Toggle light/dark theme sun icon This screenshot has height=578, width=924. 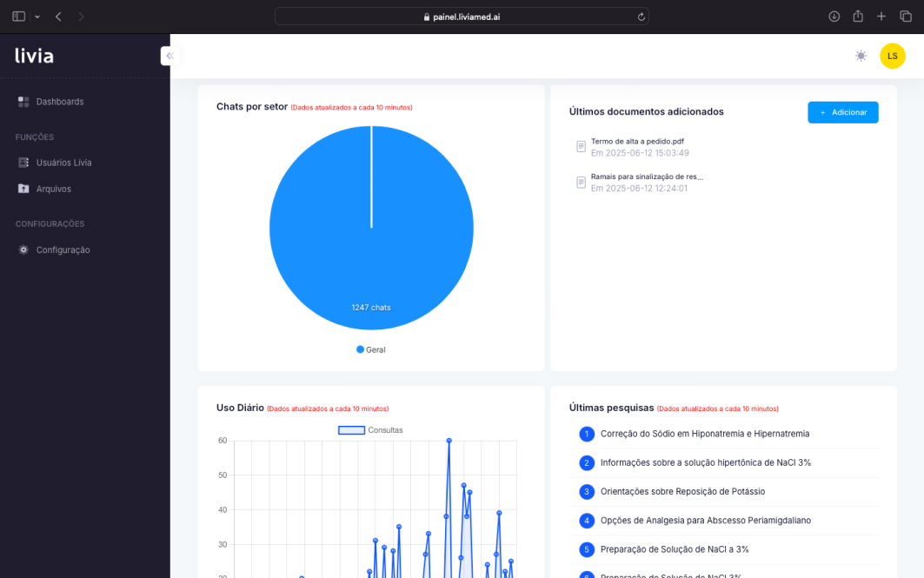[861, 56]
